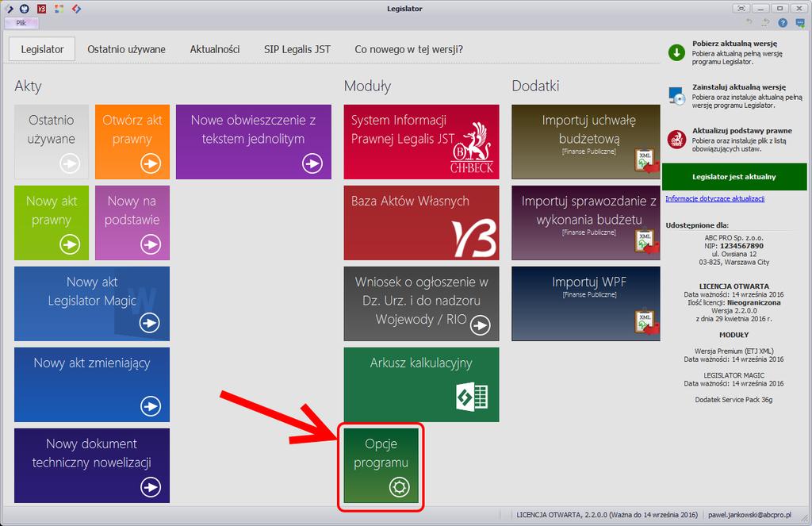Image resolution: width=812 pixels, height=526 pixels.
Task: Click the eagle emblem icon in title bar
Action: (x=25, y=9)
